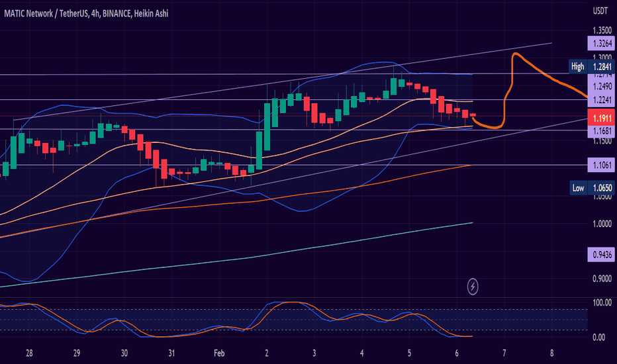Click the 1.1681 price label
Screen dimensions: 617x364
point(601,131)
